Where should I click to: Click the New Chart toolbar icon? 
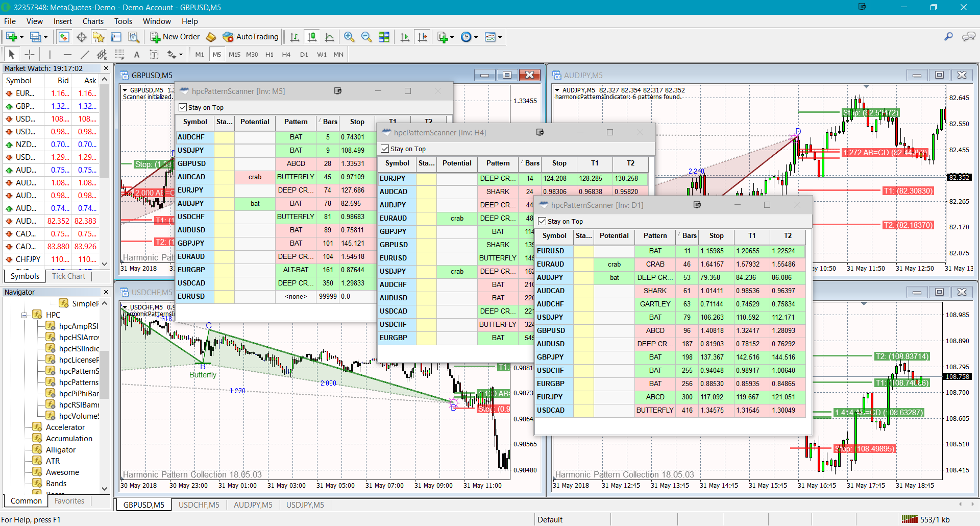click(x=11, y=37)
